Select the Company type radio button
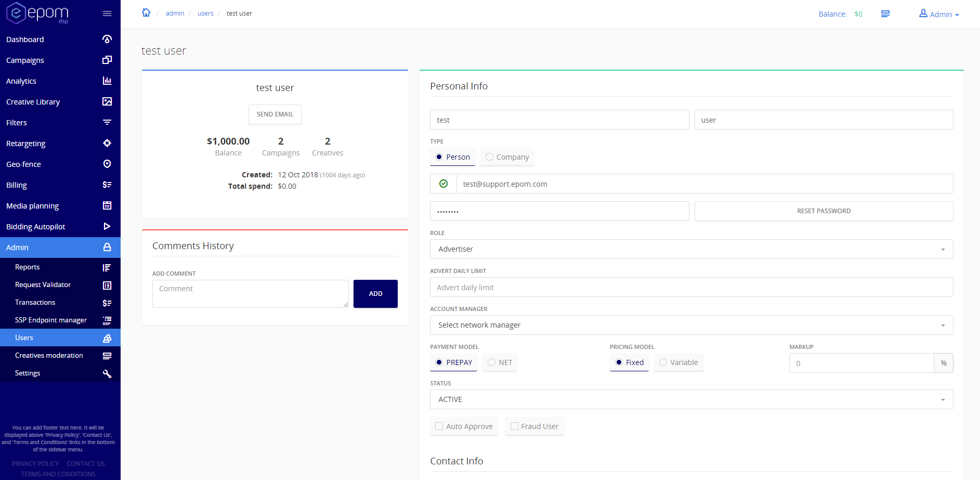 point(489,157)
